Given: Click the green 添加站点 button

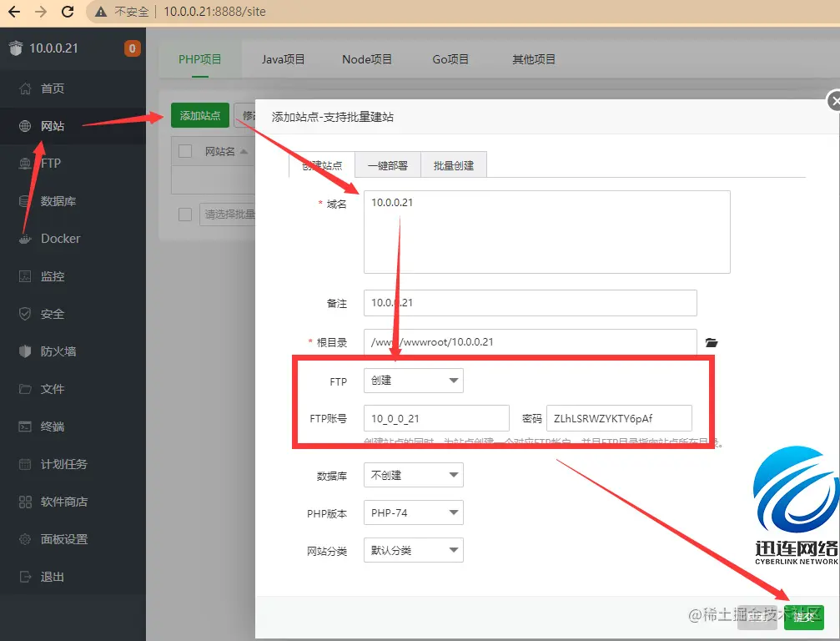Looking at the screenshot, I should [x=200, y=115].
